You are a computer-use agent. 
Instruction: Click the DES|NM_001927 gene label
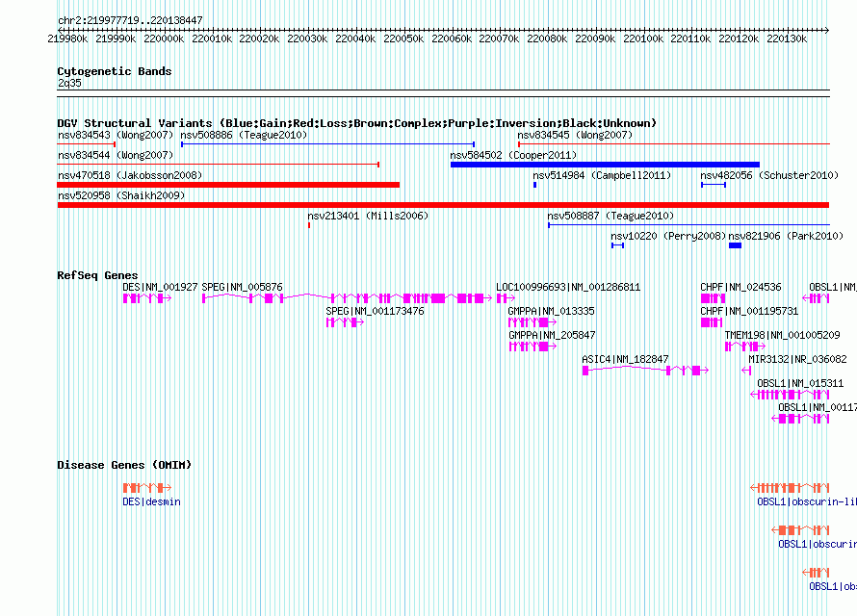click(160, 287)
